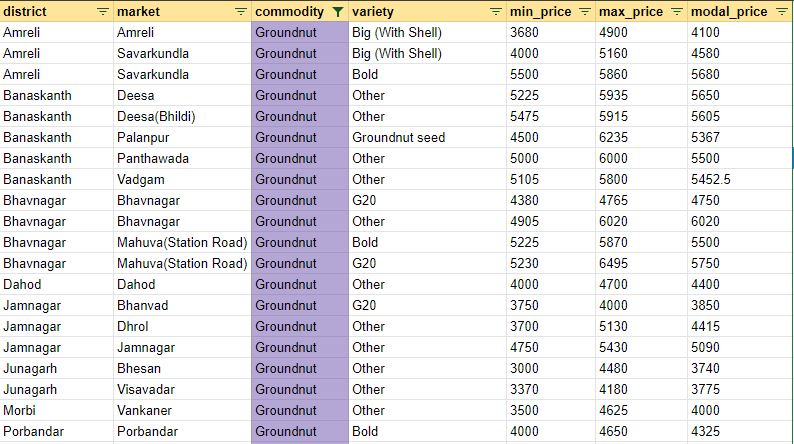
Task: Select the commodity header cell
Action: click(289, 11)
